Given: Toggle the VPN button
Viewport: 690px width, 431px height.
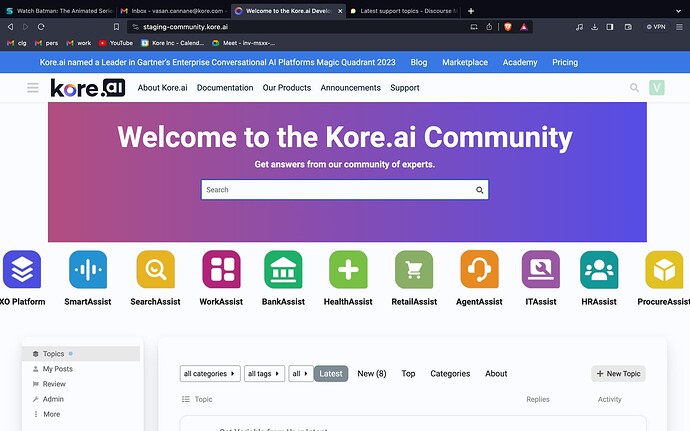Looking at the screenshot, I should coord(656,27).
